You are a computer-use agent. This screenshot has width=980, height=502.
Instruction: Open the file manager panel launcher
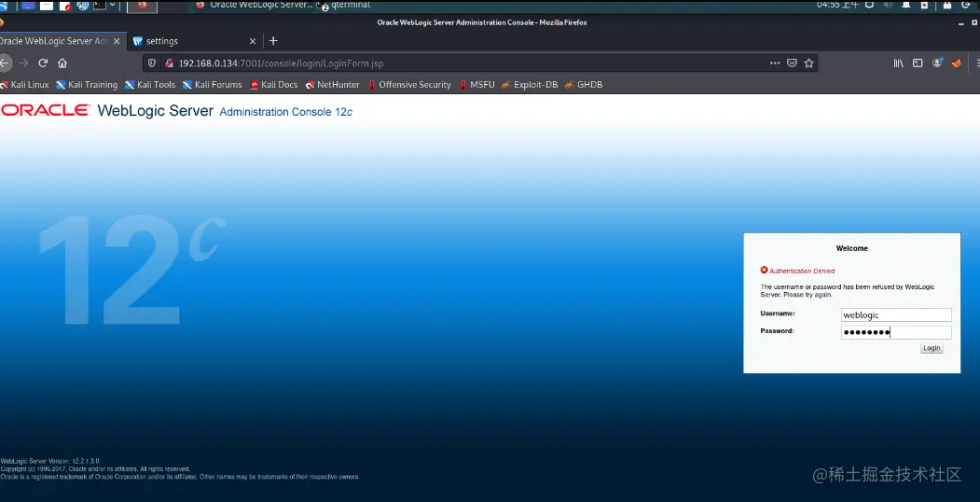47,6
